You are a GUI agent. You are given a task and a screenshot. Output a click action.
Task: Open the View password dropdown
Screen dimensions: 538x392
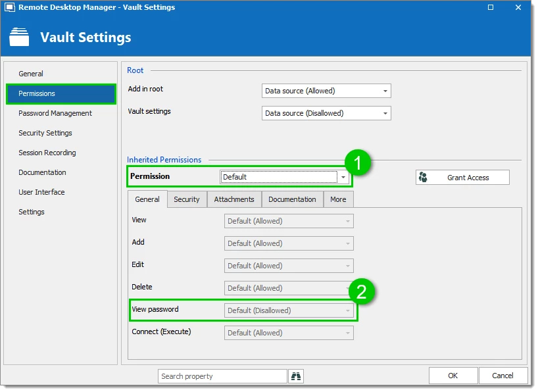pos(289,310)
